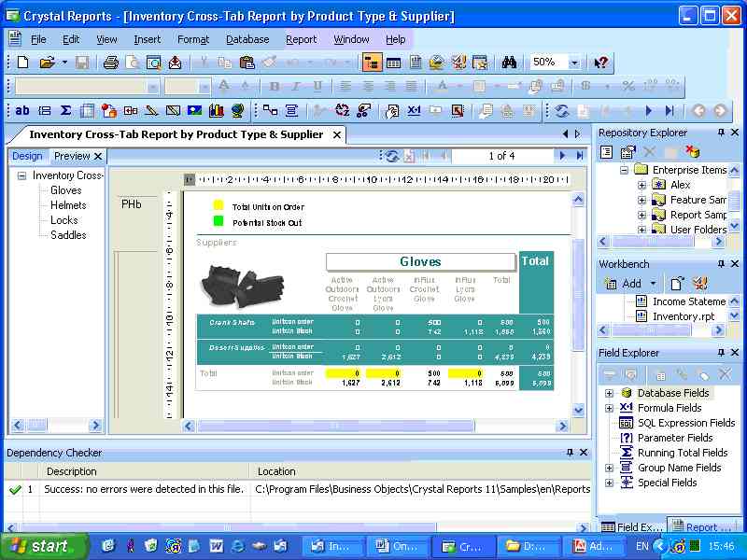This screenshot has height=560, width=747.
Task: Expand the Report Samples folder
Action: click(641, 215)
